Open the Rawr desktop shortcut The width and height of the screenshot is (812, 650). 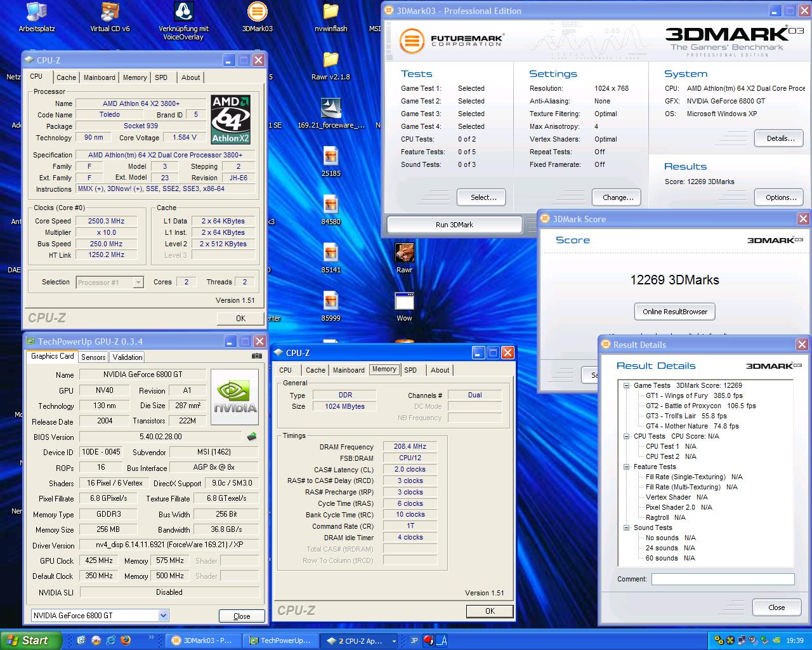click(404, 258)
